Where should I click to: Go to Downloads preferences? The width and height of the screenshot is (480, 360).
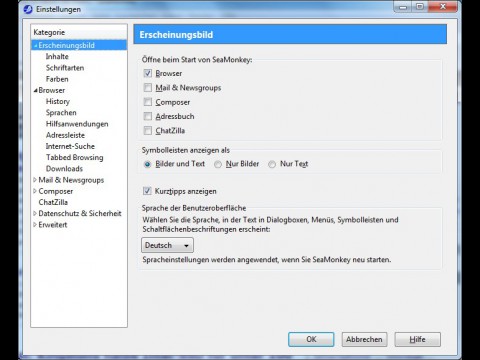click(64, 169)
